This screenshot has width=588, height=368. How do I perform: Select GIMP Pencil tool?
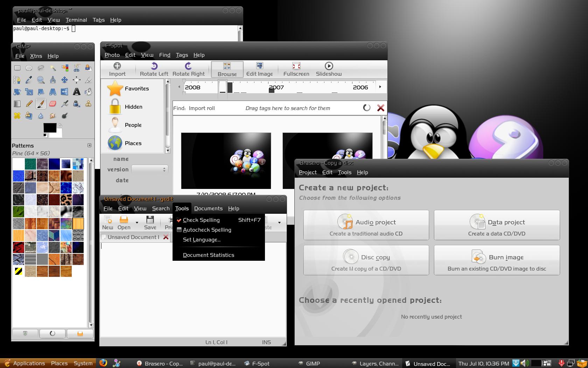click(29, 104)
